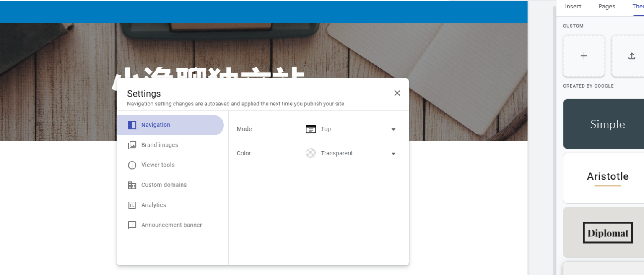644x275 pixels.
Task: Select the Navigation settings icon
Action: tap(132, 125)
